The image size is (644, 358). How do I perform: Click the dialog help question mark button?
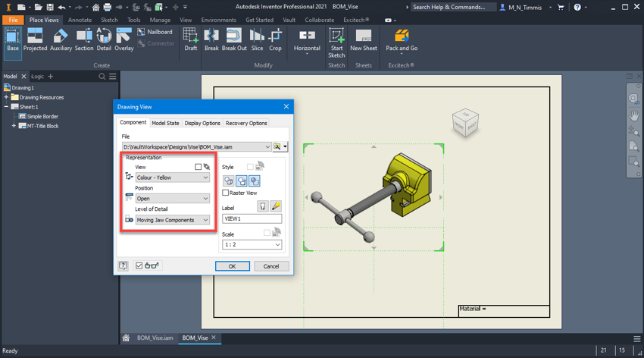coord(123,265)
